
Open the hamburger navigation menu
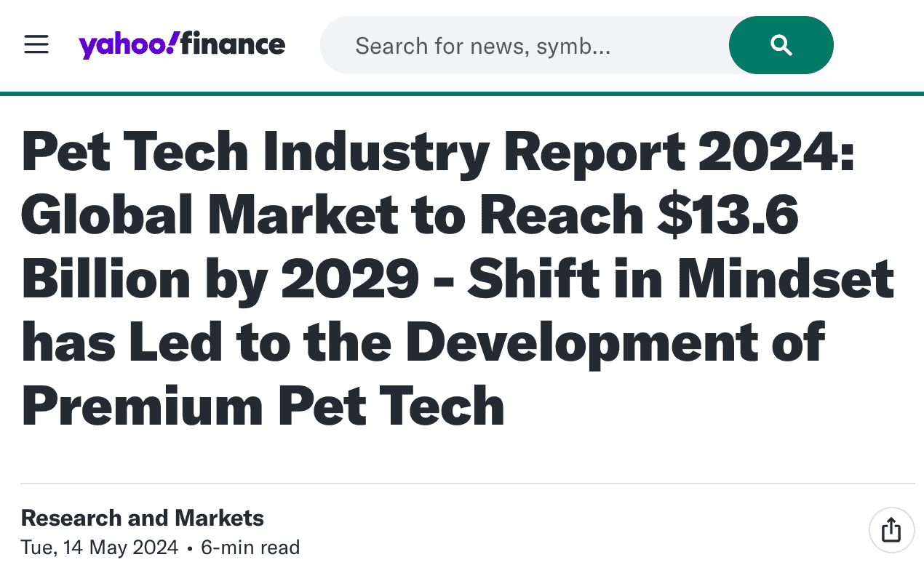(36, 45)
